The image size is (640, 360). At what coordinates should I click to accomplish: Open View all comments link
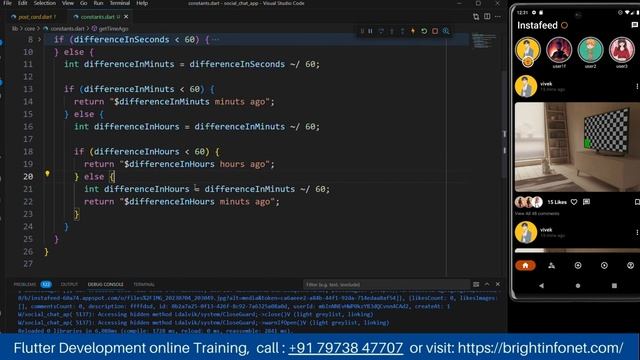pyautogui.click(x=537, y=213)
